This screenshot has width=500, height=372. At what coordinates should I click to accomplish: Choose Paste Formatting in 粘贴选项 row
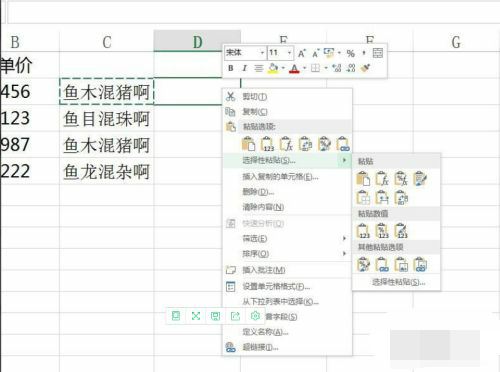tap(324, 144)
